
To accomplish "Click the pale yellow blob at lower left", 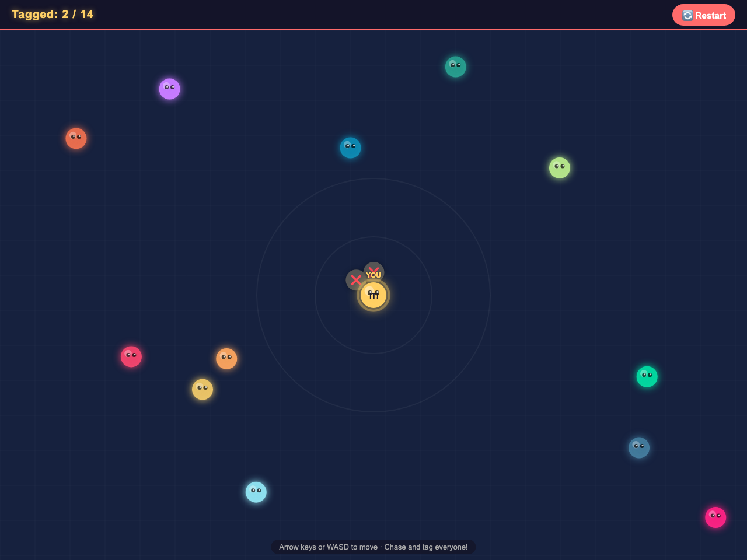I will 203,389.
